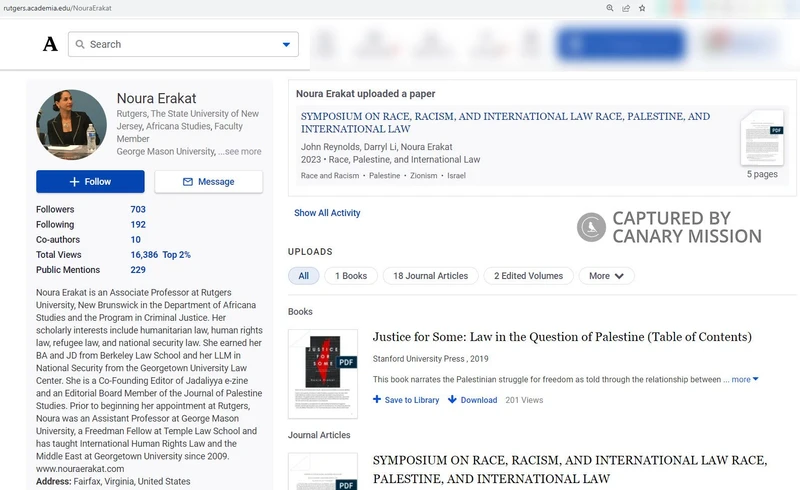
Task: Open Following count 192
Action: click(x=138, y=225)
